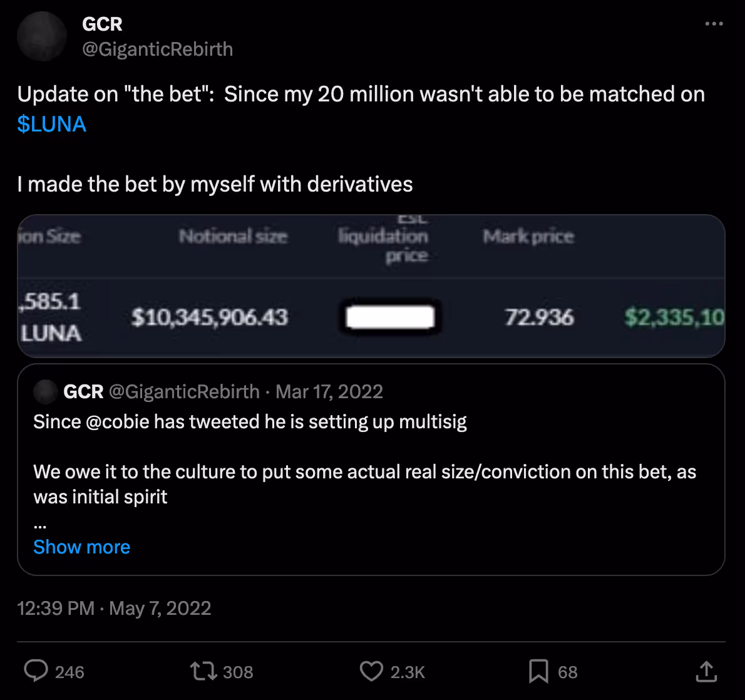Image resolution: width=745 pixels, height=700 pixels.
Task: Click the bookmark icon
Action: tap(538, 671)
